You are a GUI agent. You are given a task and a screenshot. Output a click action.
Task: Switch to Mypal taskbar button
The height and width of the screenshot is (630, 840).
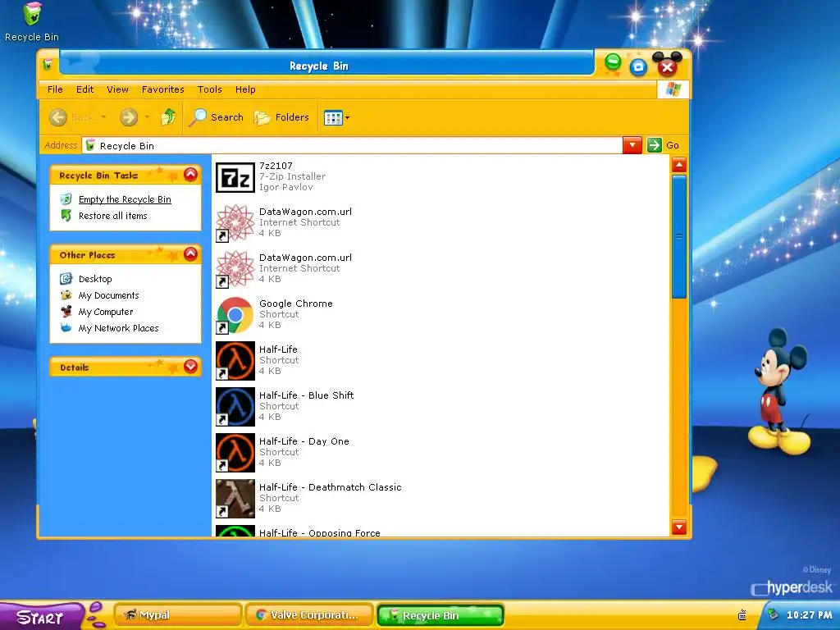point(177,615)
